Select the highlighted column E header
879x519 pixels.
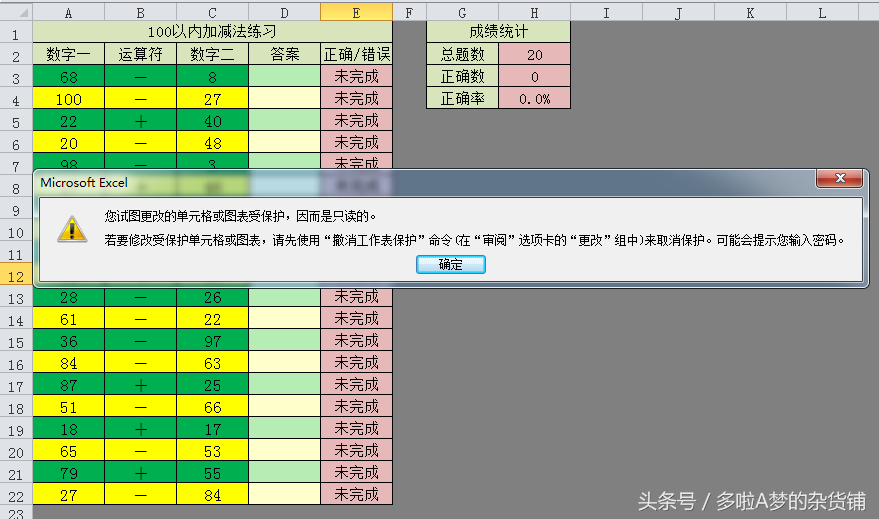coord(356,12)
